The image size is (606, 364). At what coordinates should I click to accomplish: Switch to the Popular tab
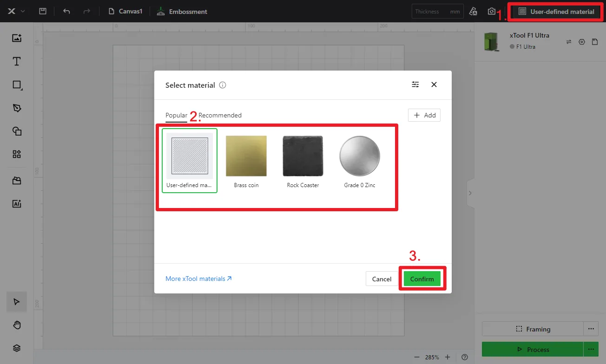coord(176,115)
